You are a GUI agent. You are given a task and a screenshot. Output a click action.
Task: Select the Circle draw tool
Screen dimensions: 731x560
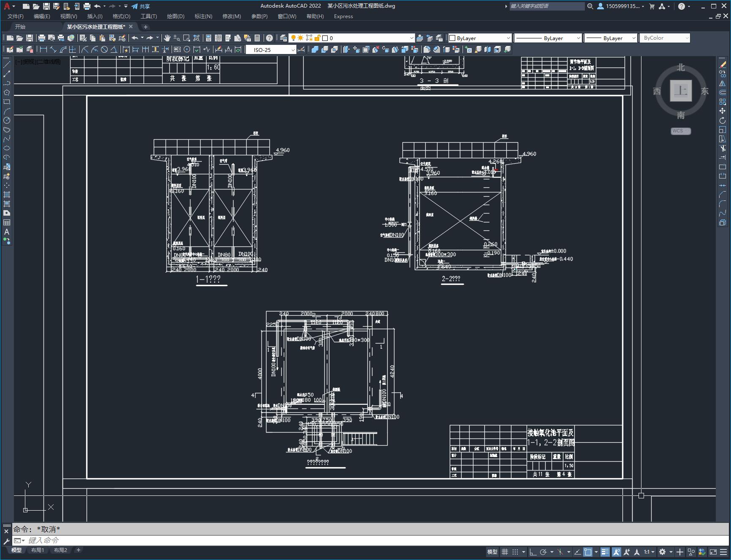(7, 120)
